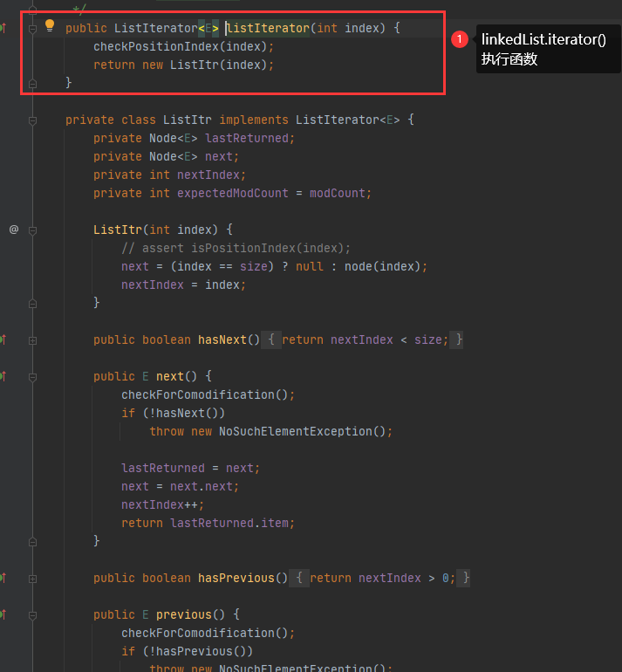This screenshot has width=622, height=672.
Task: Click 'nextIndex = index;' assignment
Action: point(183,285)
